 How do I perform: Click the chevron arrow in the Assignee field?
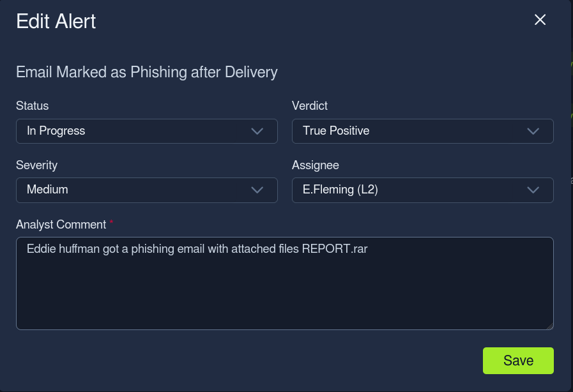pyautogui.click(x=533, y=190)
